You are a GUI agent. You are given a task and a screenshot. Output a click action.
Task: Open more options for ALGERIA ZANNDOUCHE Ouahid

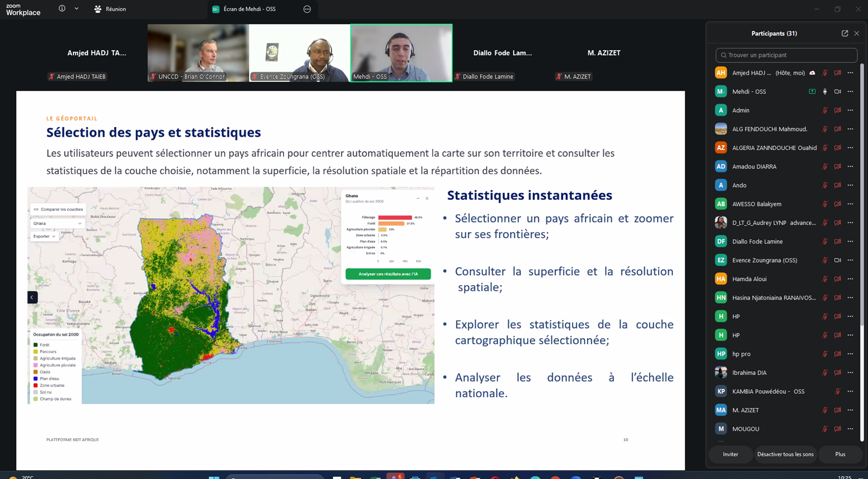click(x=850, y=148)
